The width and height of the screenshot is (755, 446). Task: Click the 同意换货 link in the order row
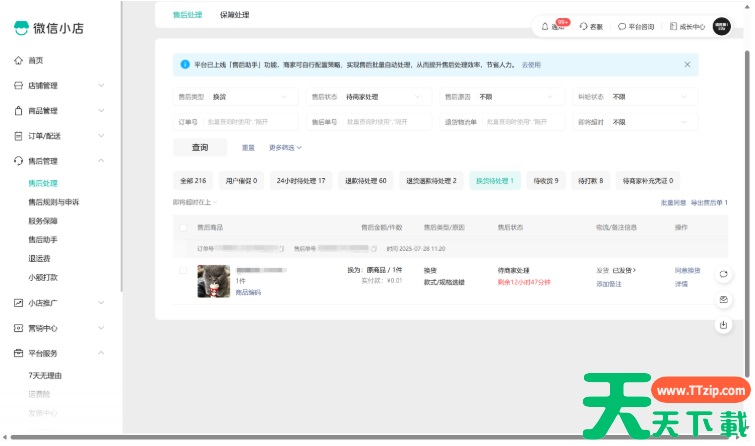(x=688, y=270)
